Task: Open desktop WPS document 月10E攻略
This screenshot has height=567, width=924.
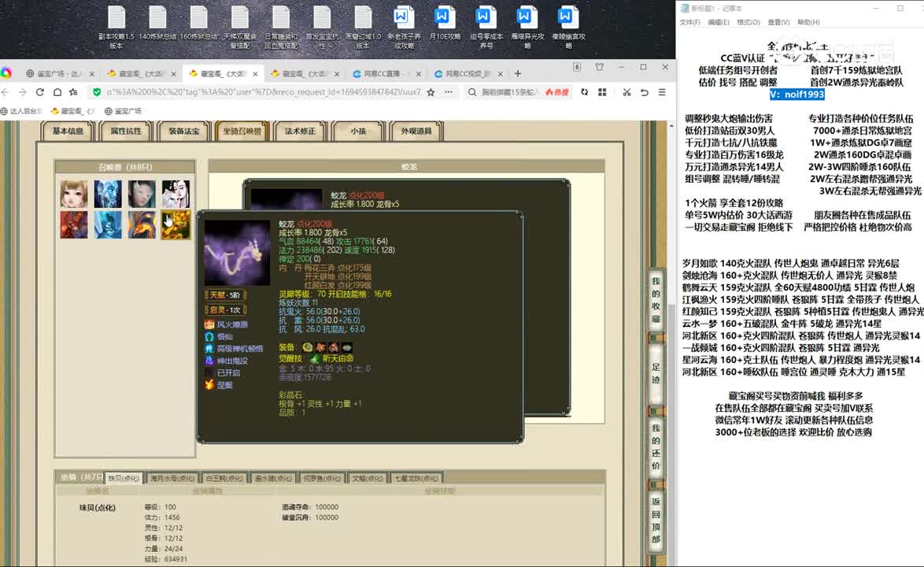Action: [445, 24]
